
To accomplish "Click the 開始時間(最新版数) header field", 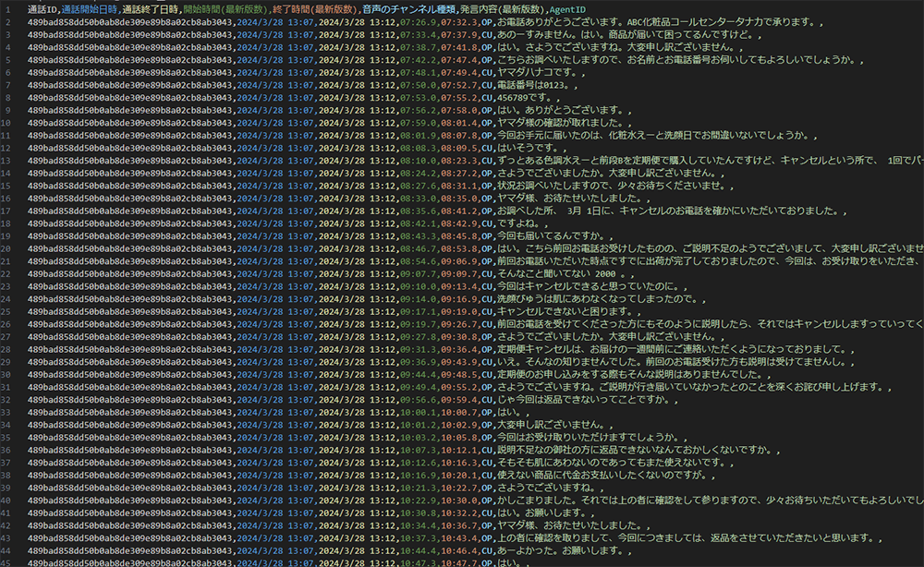I will pos(224,9).
